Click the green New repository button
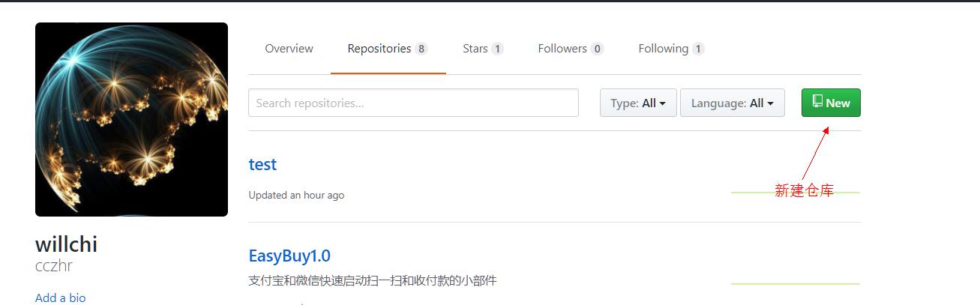Viewport: 980px width, 305px height. tap(831, 103)
